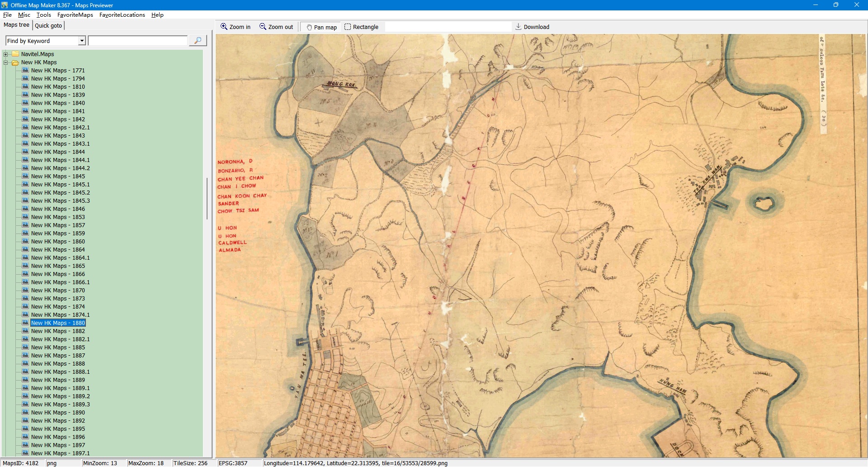Activate the Rectangle selection tool
Viewport: 868px width, 467px height.
coord(348,27)
